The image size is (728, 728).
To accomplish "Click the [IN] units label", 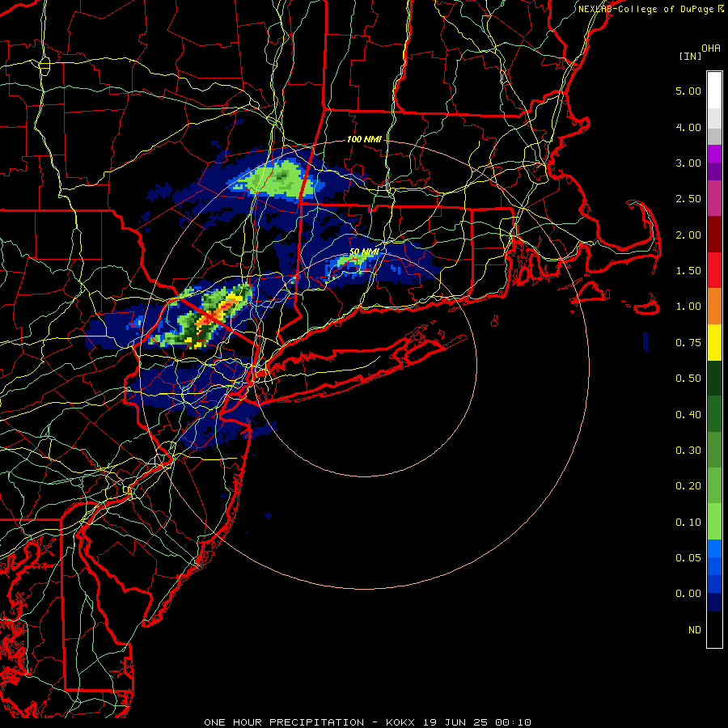I will [x=690, y=56].
